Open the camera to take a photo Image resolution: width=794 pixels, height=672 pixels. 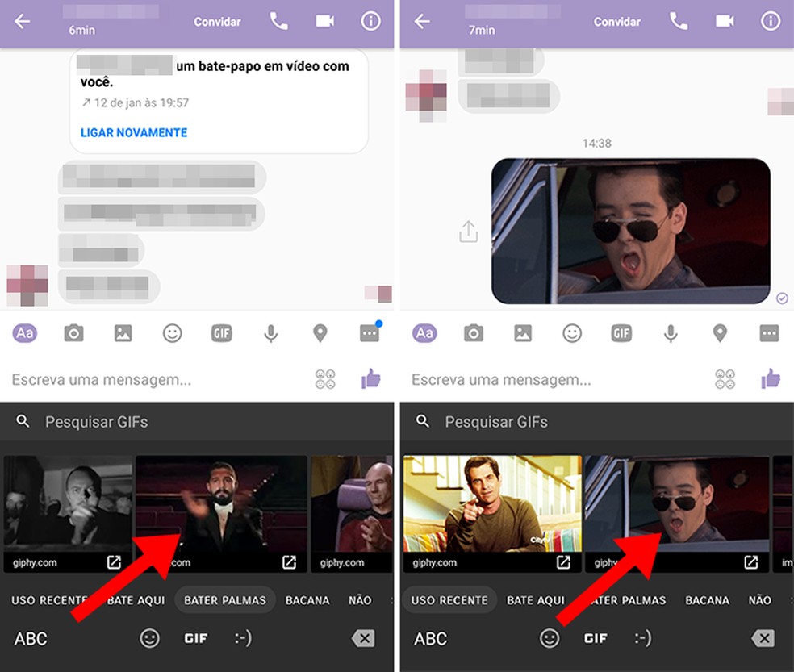[73, 332]
